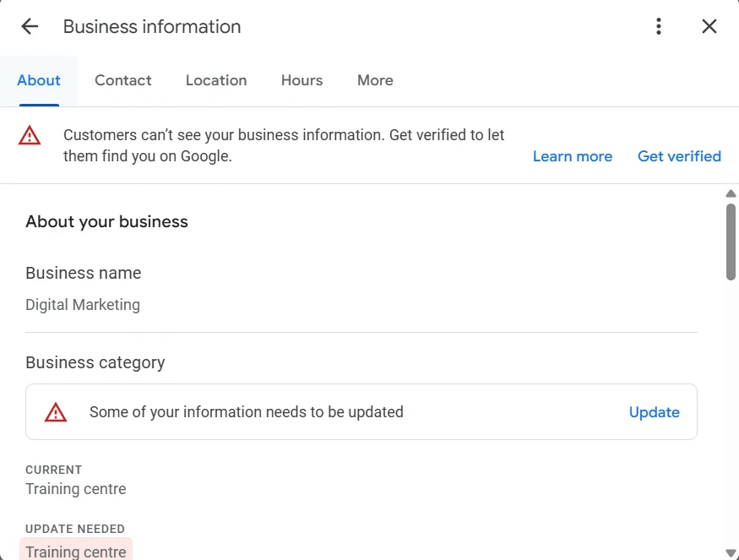Viewport: 739px width, 560px height.
Task: Select the Hours tab
Action: 302,80
